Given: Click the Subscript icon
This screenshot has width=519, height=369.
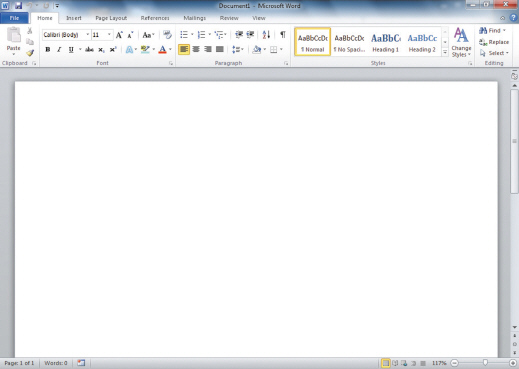Looking at the screenshot, I should point(101,50).
